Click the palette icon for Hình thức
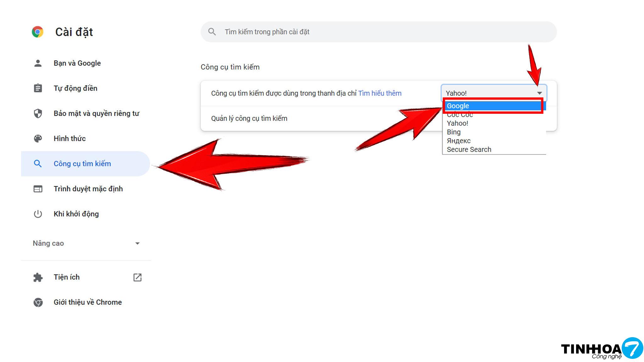644x362 pixels. pos(38,139)
